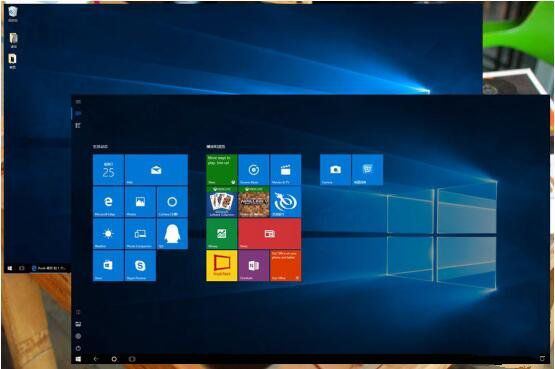555x369 pixels.
Task: Expand the hamburger menu in Start sidebar
Action: click(78, 102)
